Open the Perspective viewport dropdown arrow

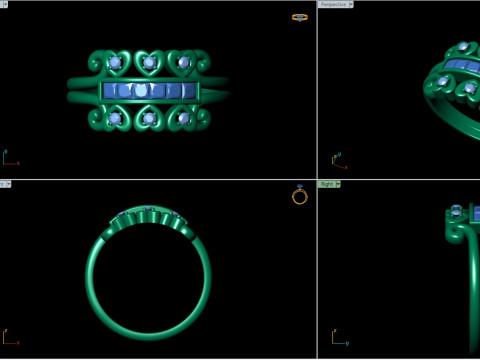point(351,4)
